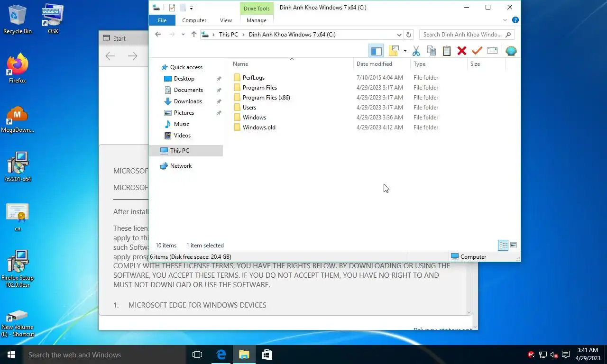The height and width of the screenshot is (364, 607).
Task: Expand address bar history dropdown
Action: 399,35
